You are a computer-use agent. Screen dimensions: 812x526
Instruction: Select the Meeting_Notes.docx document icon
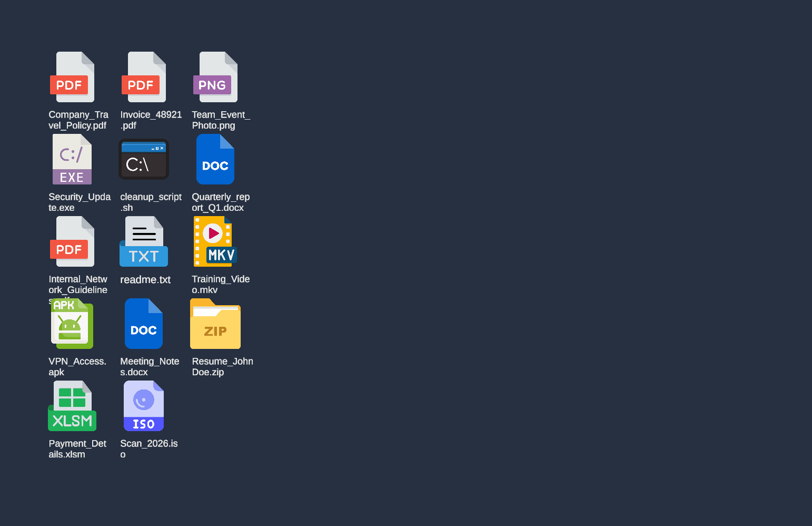[x=144, y=324]
